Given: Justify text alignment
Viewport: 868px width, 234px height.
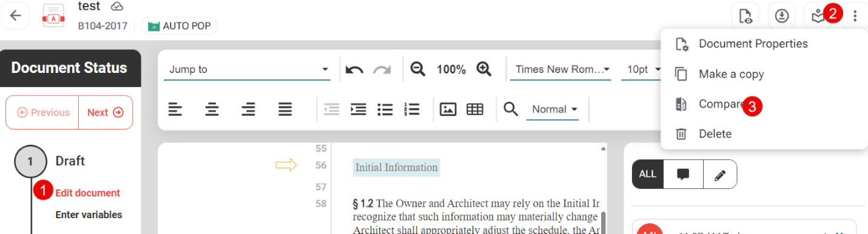Looking at the screenshot, I should tap(285, 109).
